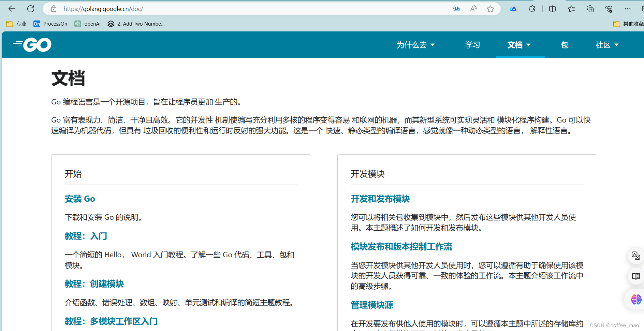Screen dimensions: 644x331
Task: Open the 教程：入门 link
Action: click(x=86, y=236)
